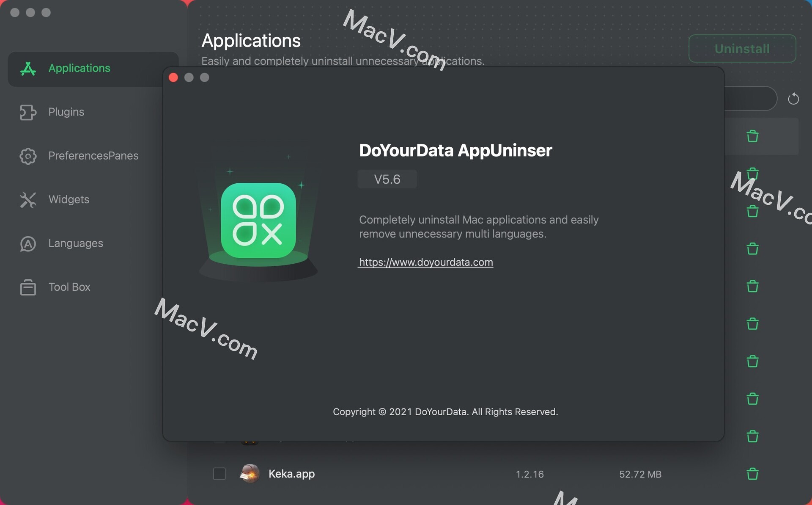
Task: Open the Applications sidebar section
Action: click(93, 69)
